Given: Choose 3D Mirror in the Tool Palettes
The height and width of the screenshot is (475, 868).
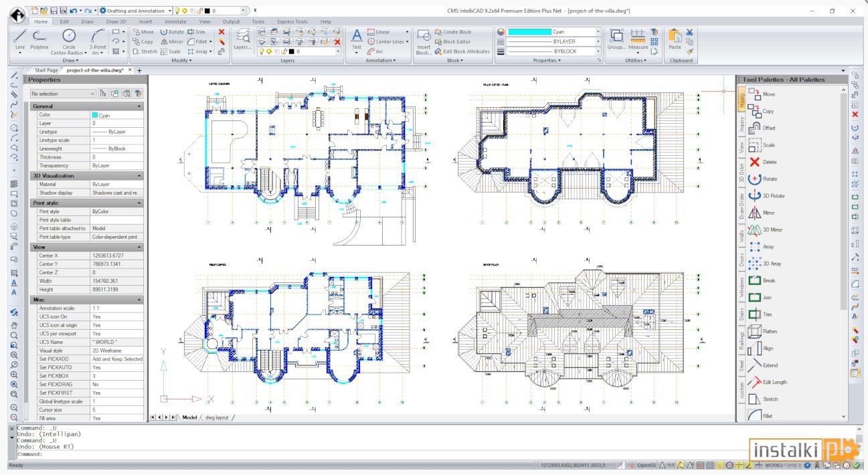Looking at the screenshot, I should point(764,229).
